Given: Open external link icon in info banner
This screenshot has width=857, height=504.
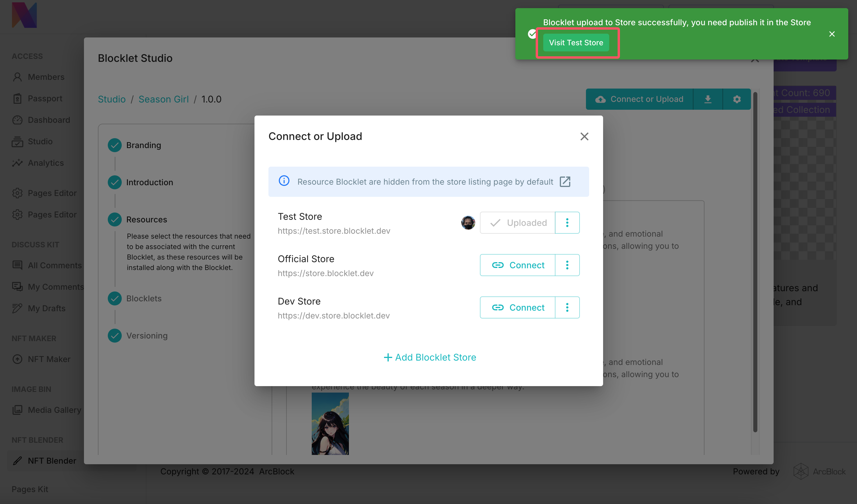Looking at the screenshot, I should [564, 182].
